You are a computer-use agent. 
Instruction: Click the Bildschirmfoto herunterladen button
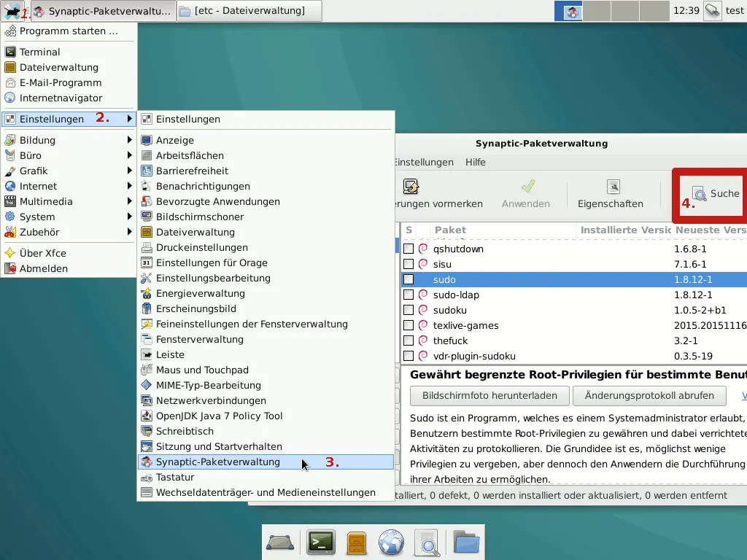pyautogui.click(x=489, y=395)
